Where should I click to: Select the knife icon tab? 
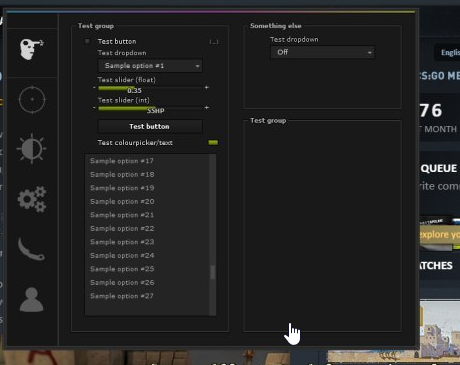pyautogui.click(x=31, y=249)
